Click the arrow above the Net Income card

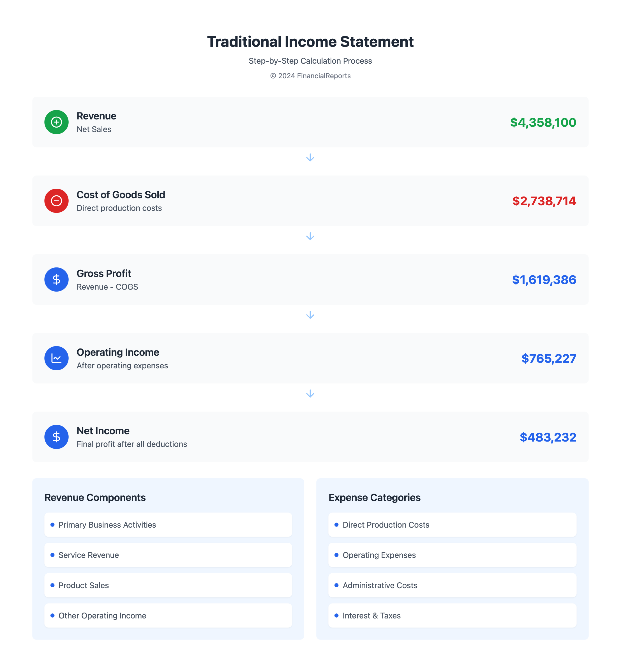coord(310,393)
